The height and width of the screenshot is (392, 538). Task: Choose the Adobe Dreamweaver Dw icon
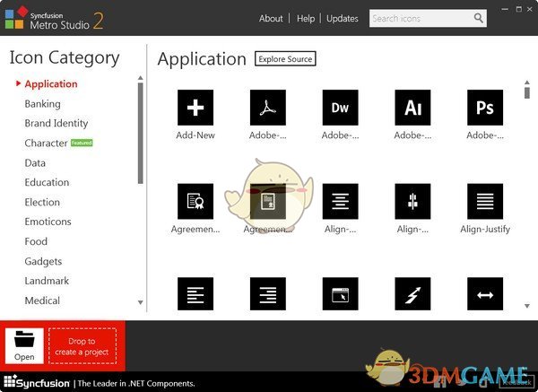(340, 108)
